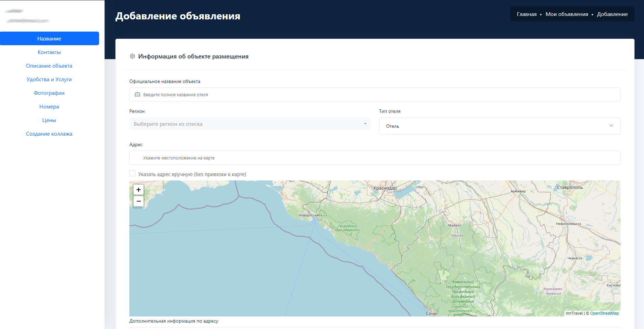Image resolution: width=644 pixels, height=329 pixels.
Task: Click the address location input field
Action: tap(375, 158)
